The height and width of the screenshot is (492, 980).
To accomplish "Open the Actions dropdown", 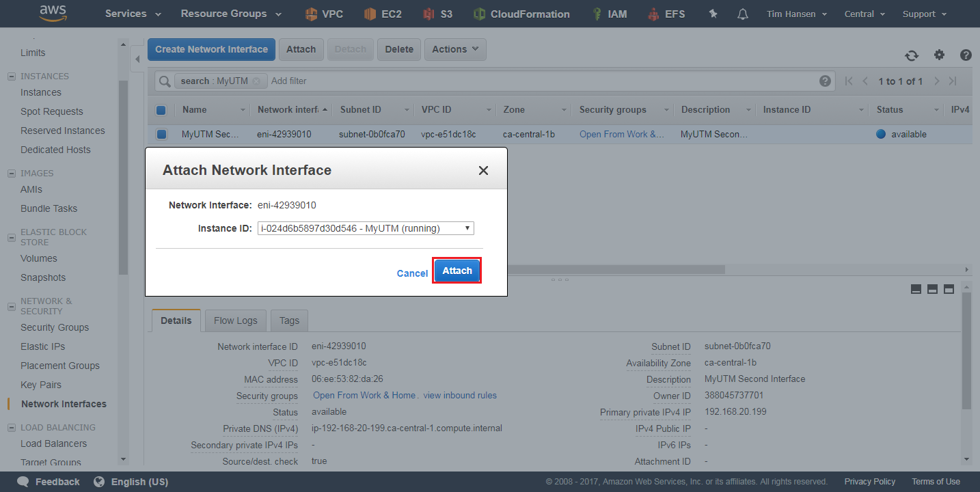I will 455,49.
